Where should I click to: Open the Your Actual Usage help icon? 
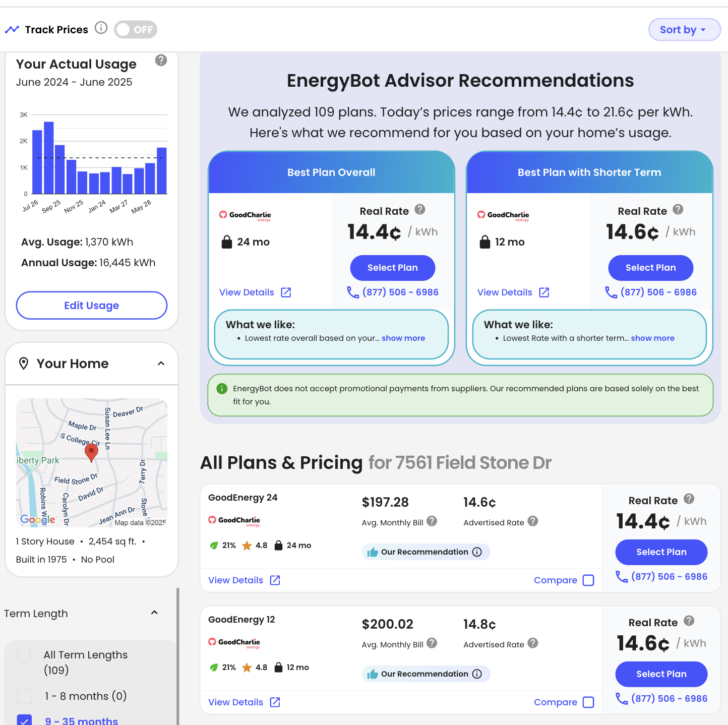click(161, 61)
